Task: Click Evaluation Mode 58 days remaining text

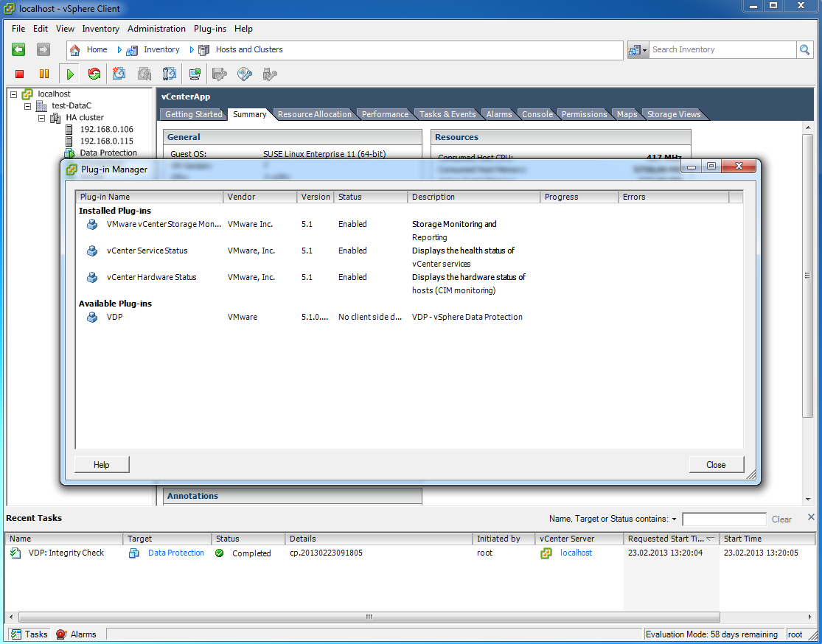Action: tap(711, 634)
